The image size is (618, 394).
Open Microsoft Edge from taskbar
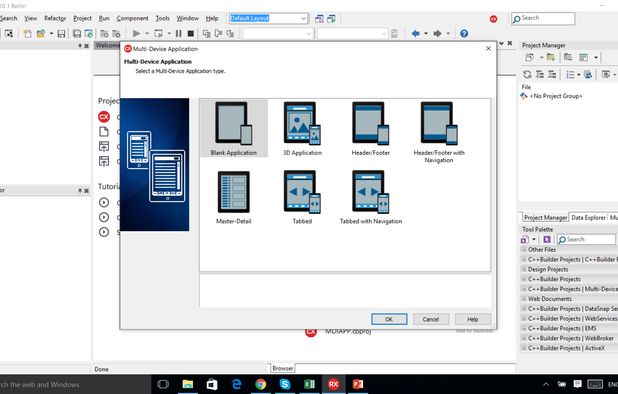[236, 384]
